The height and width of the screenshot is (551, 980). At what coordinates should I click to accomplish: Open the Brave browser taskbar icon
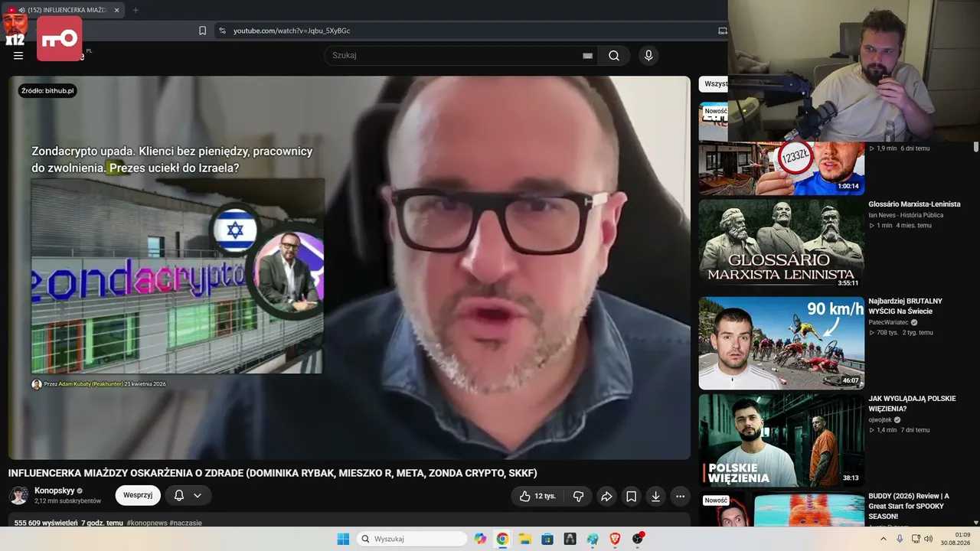tap(616, 539)
